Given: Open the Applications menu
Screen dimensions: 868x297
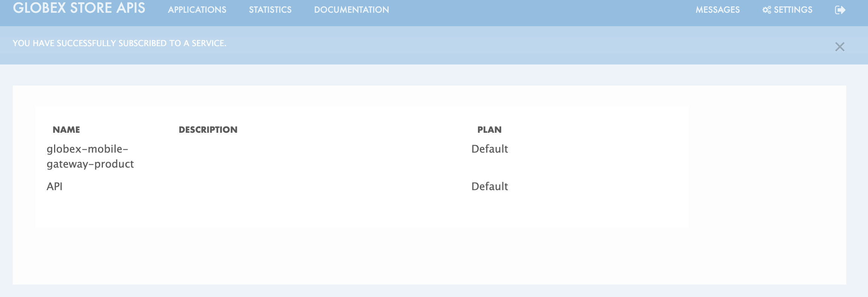Looking at the screenshot, I should [197, 10].
